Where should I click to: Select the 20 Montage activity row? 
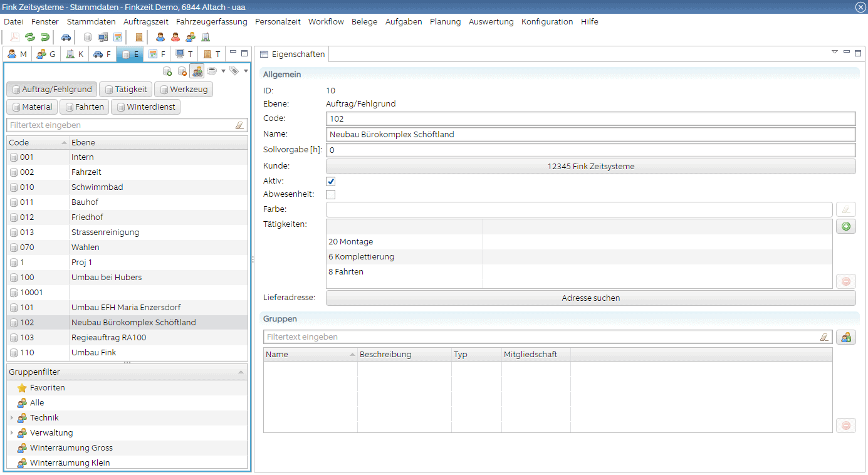coord(579,242)
